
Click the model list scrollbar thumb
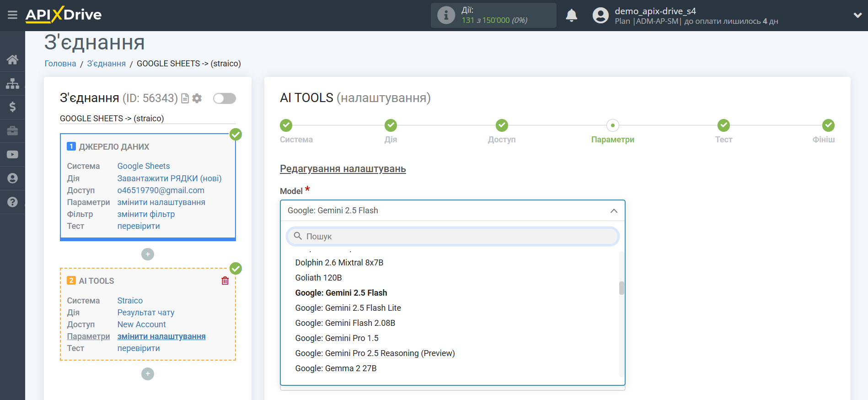click(x=622, y=288)
